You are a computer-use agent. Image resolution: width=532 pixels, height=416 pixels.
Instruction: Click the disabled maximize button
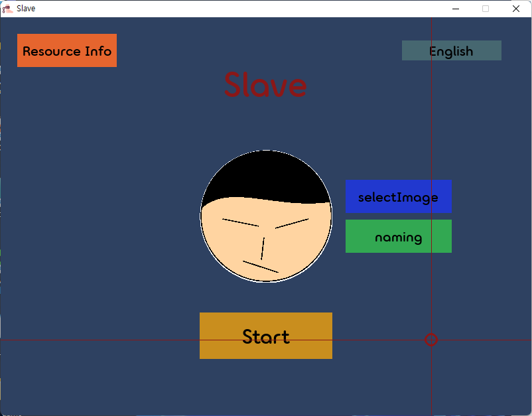point(486,9)
